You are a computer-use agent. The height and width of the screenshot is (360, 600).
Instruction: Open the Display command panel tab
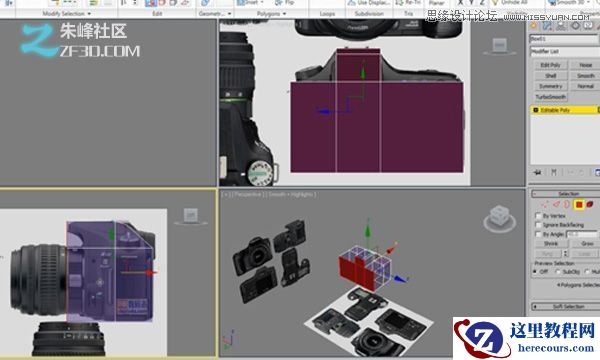tap(588, 26)
